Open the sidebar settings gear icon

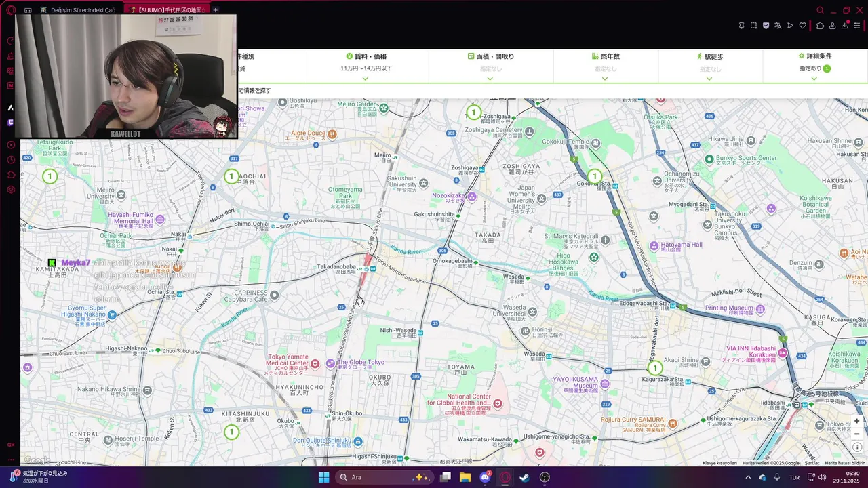(x=11, y=190)
